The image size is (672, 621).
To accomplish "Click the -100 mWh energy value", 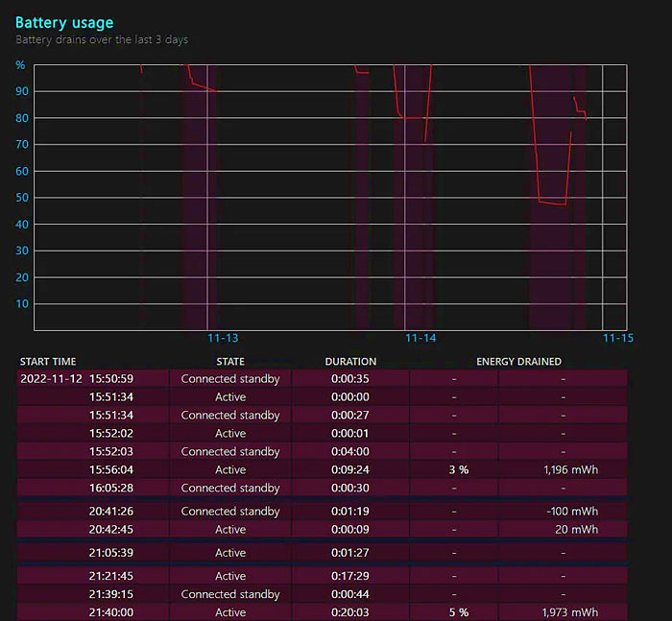I will click(572, 512).
